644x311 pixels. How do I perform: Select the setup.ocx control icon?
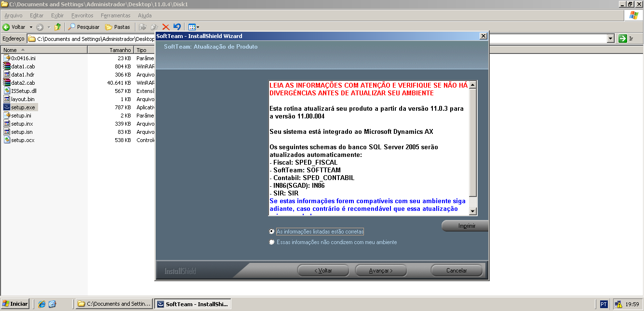7,140
